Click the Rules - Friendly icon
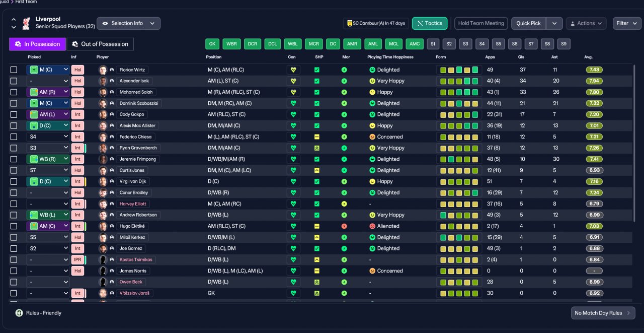Image resolution: width=644 pixels, height=333 pixels. [19, 313]
